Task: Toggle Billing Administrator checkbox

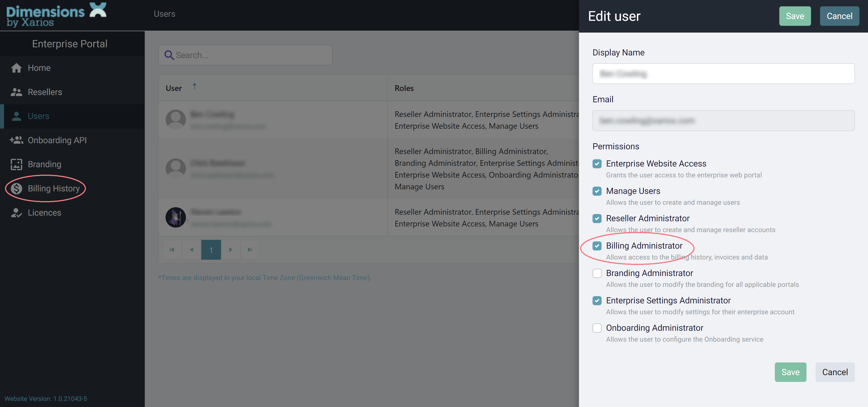Action: [597, 245]
